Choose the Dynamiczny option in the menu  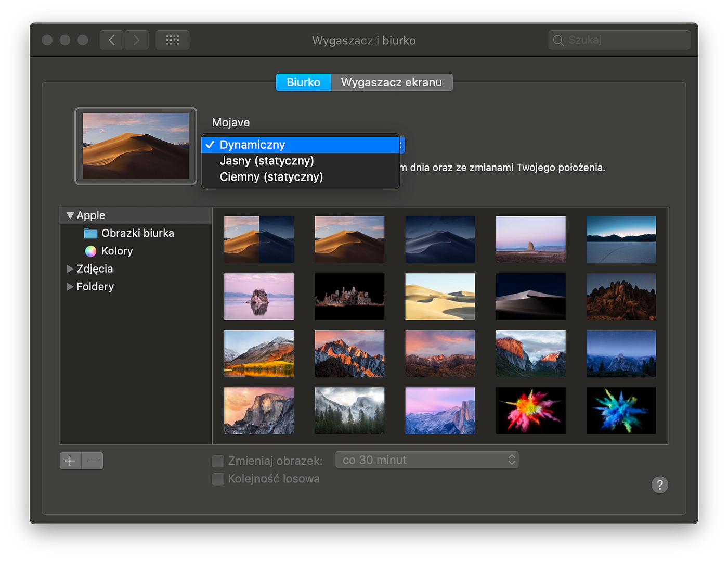(x=300, y=145)
